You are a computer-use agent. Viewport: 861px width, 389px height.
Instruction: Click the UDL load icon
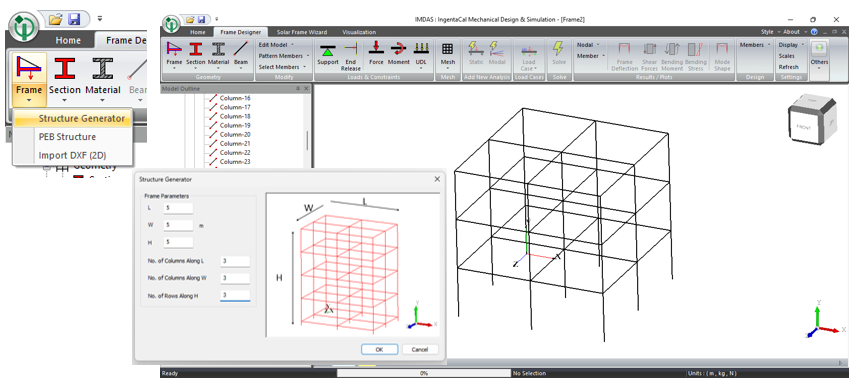[421, 48]
